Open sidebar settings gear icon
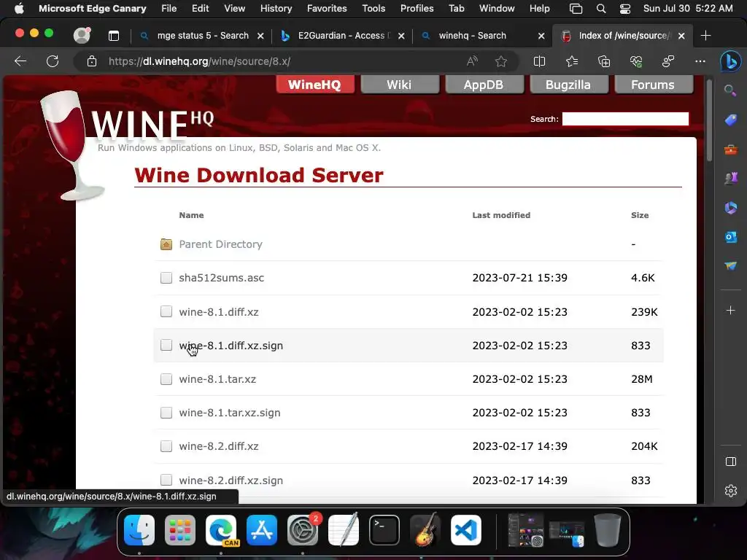 click(x=730, y=491)
